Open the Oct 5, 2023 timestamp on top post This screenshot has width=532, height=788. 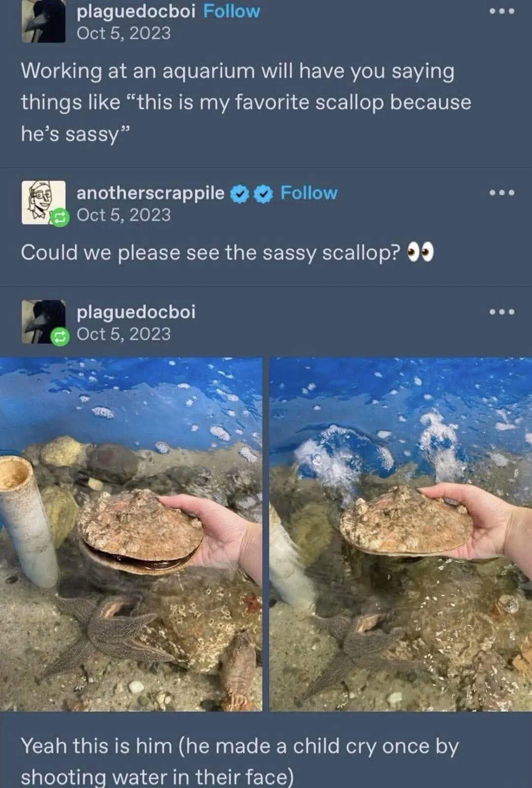click(x=124, y=33)
